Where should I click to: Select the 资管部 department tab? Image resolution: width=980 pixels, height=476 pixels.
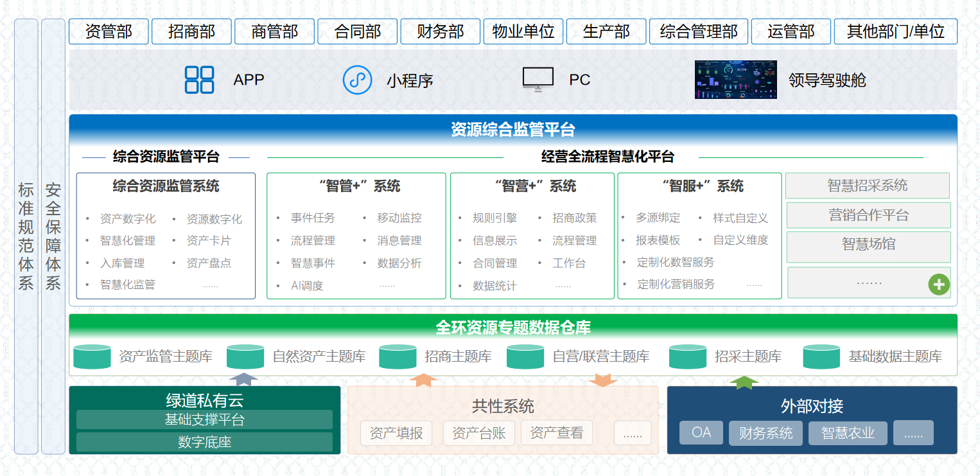[x=109, y=31]
